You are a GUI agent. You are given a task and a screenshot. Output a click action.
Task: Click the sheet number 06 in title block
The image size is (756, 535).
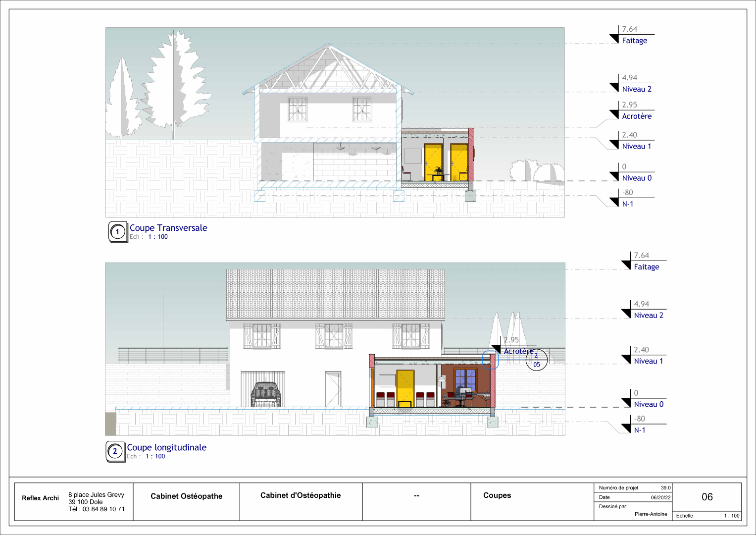[707, 497]
